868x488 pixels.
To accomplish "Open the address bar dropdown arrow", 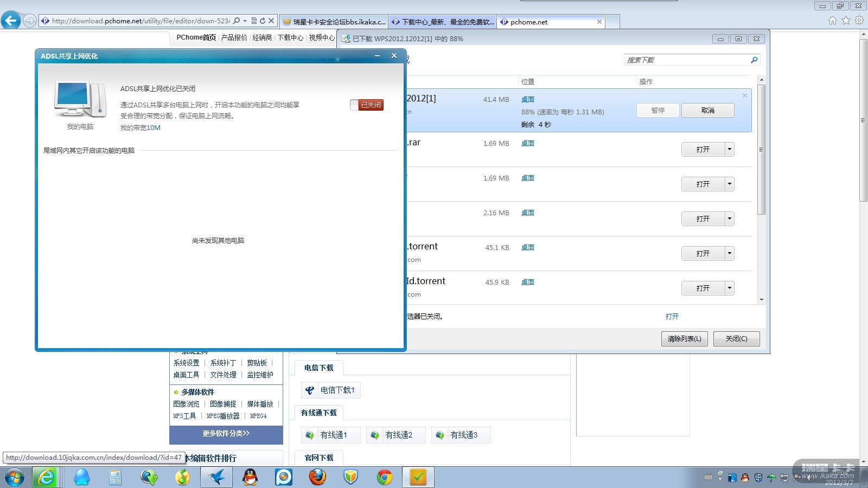I will click(245, 21).
